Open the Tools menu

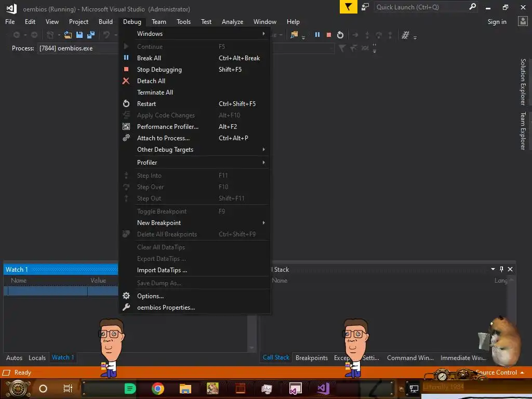(x=183, y=22)
